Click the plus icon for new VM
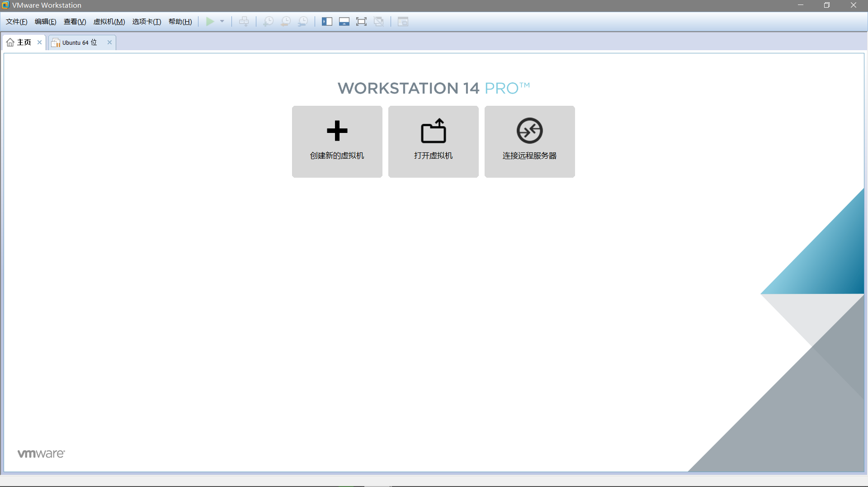Image resolution: width=868 pixels, height=487 pixels. click(337, 131)
